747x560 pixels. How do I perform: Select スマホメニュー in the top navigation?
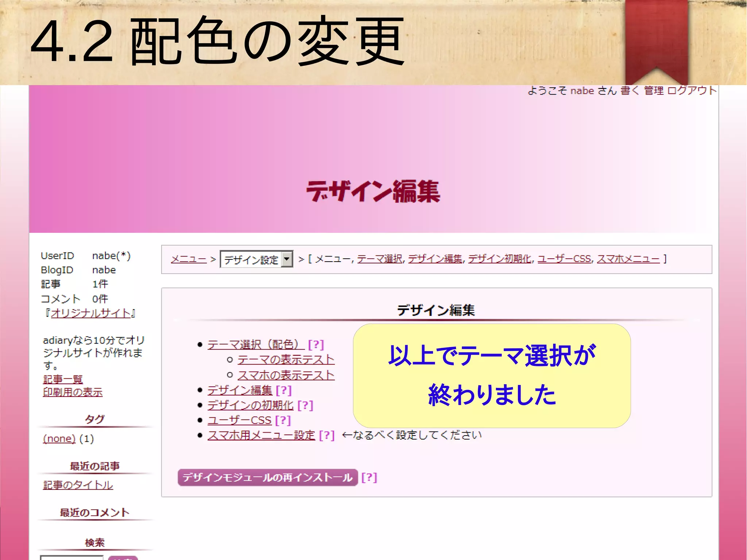(x=628, y=259)
